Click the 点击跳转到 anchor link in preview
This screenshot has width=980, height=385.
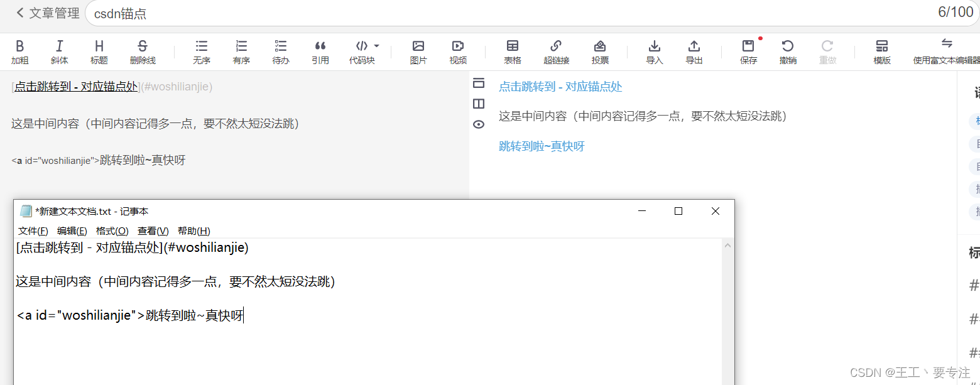pyautogui.click(x=560, y=86)
